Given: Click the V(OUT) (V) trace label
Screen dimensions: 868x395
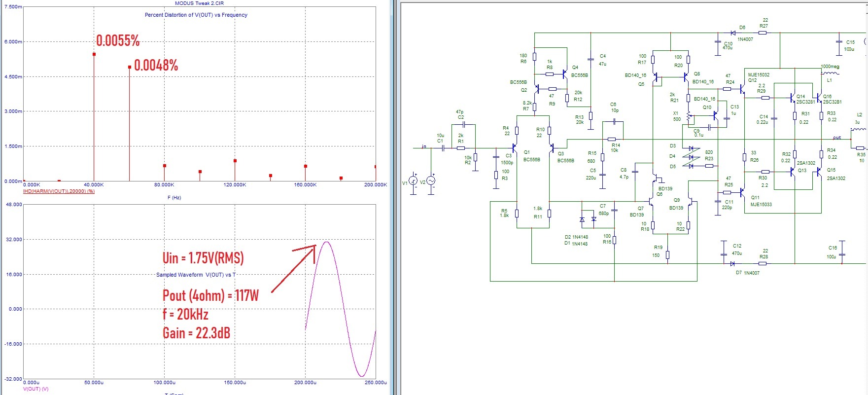Looking at the screenshot, I should pyautogui.click(x=35, y=389).
